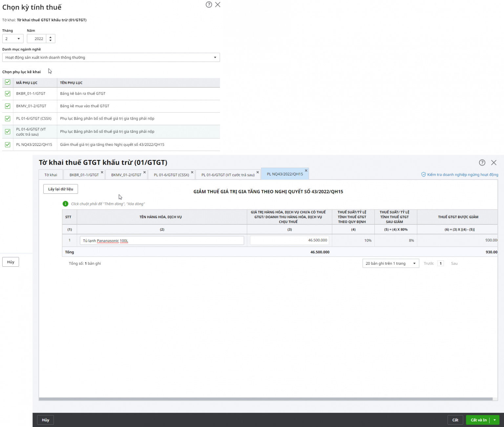The height and width of the screenshot is (427, 504).
Task: Click the TÊN HÀNG HÓA, DỊCH VỤ column header
Action: (x=162, y=217)
